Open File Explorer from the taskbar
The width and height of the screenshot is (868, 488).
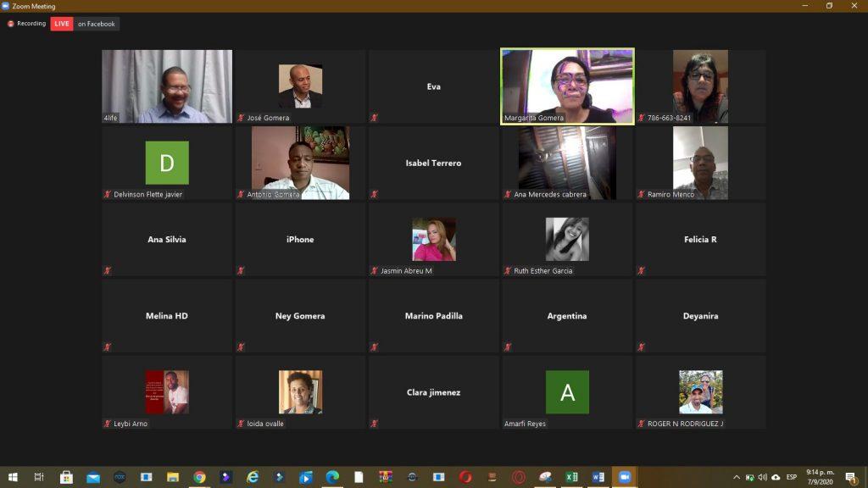(x=172, y=477)
